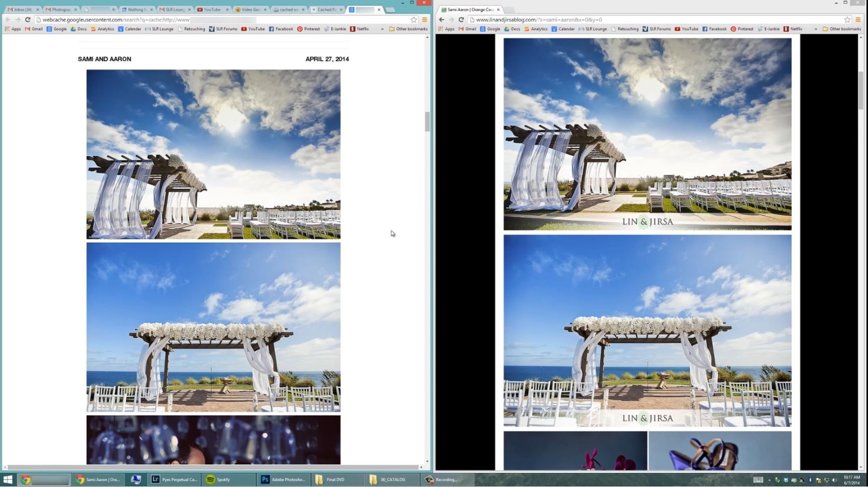Expand bookmarks overflow chevron in right browser
868x487 pixels.
816,29
